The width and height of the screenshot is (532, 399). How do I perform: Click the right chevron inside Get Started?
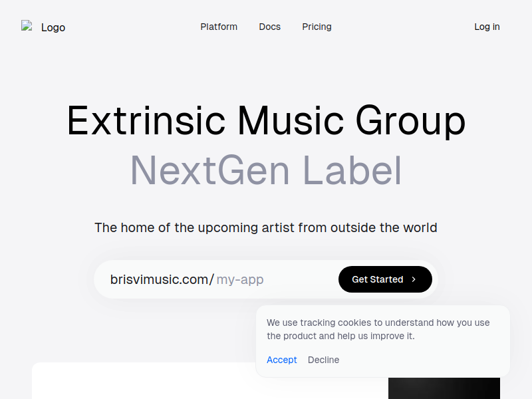click(414, 279)
